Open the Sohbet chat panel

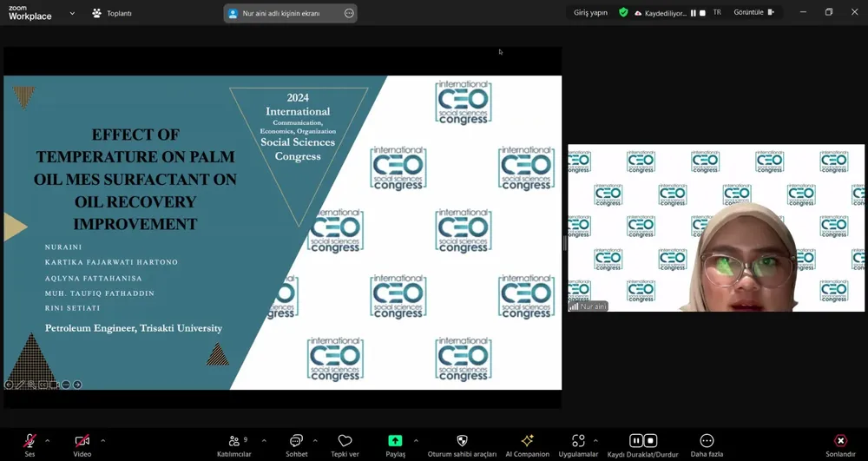[296, 441]
